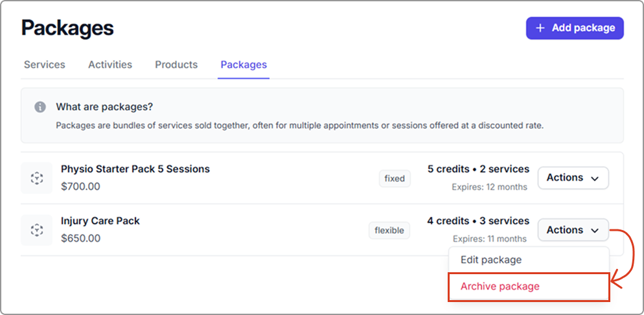Switch to the Services tab

(45, 65)
